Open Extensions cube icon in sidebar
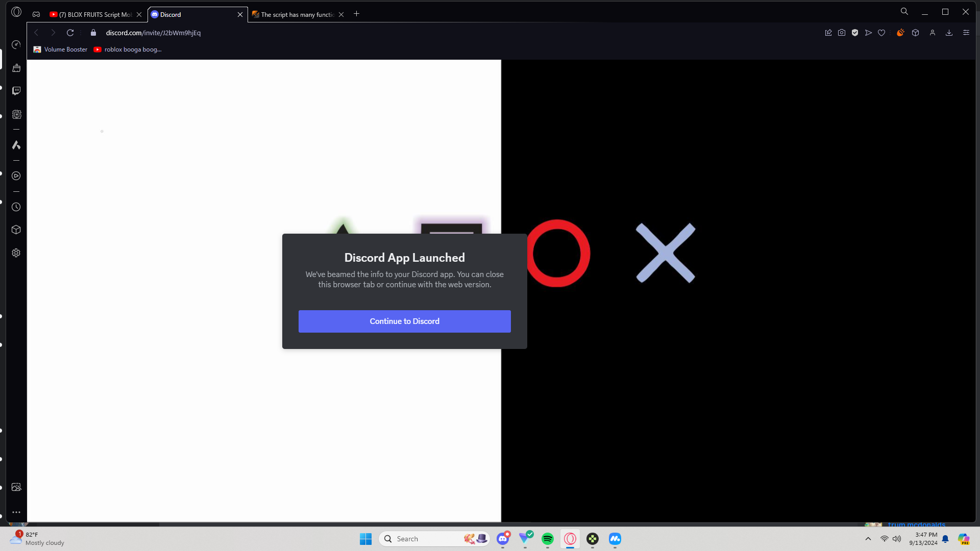 [x=16, y=230]
